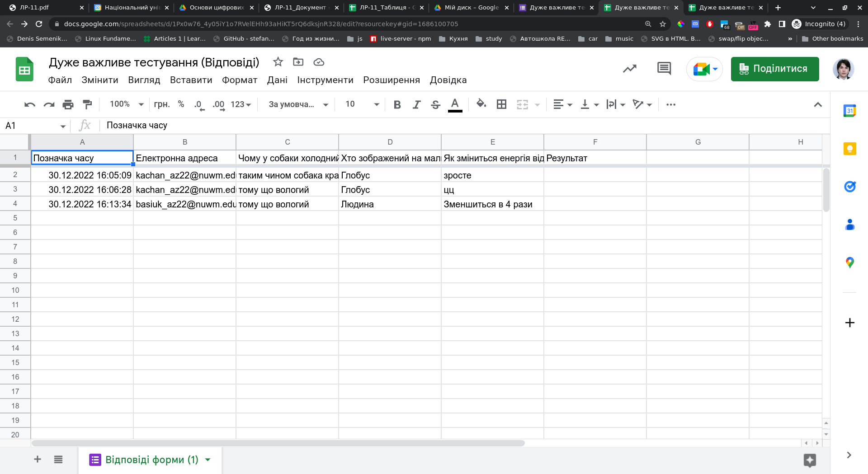
Task: Open the Вставити menu
Action: (x=191, y=80)
